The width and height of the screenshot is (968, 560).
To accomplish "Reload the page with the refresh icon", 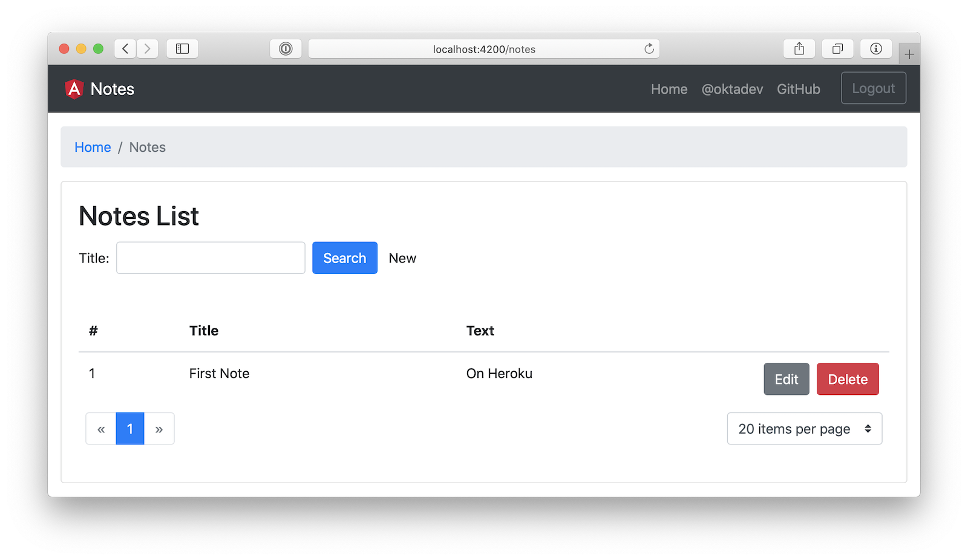I will coord(649,49).
